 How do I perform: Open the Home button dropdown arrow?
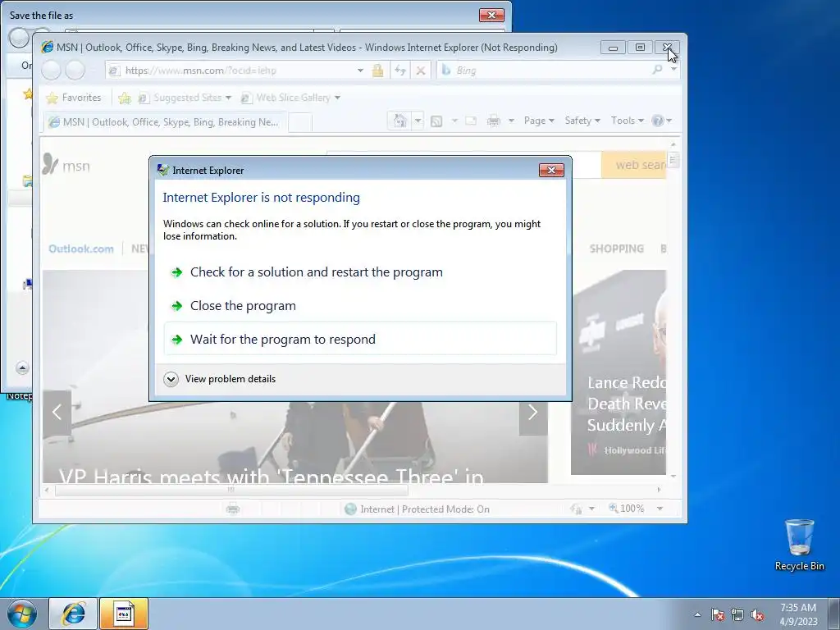pos(418,121)
